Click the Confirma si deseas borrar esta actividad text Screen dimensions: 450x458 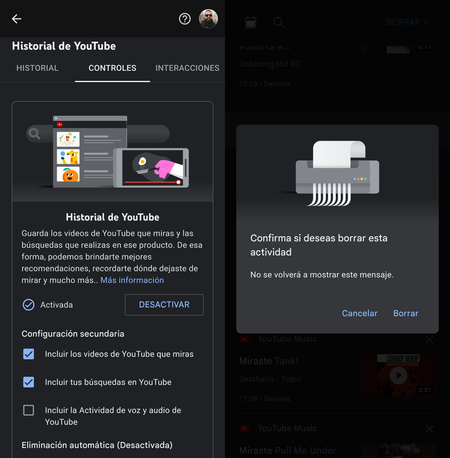319,245
